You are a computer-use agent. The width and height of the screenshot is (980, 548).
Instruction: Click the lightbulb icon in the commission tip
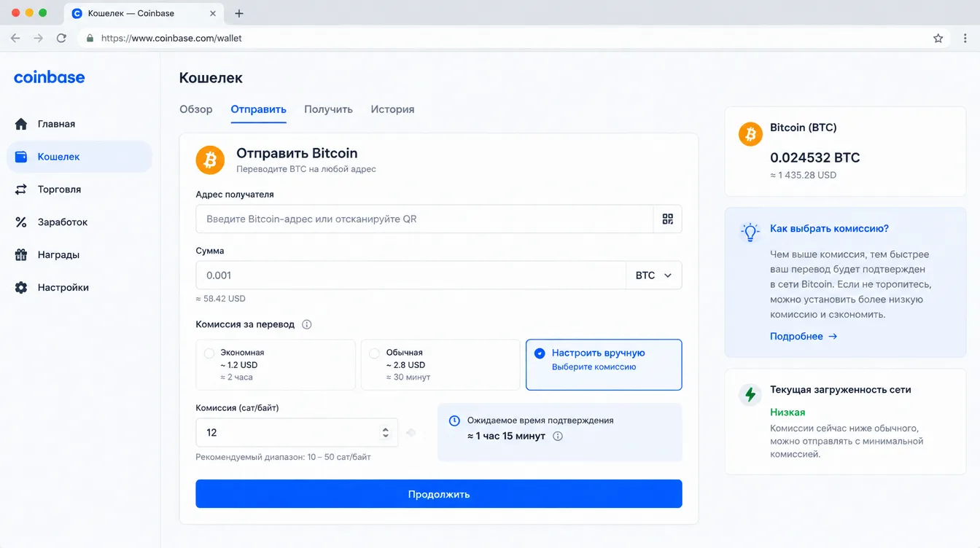click(x=750, y=232)
